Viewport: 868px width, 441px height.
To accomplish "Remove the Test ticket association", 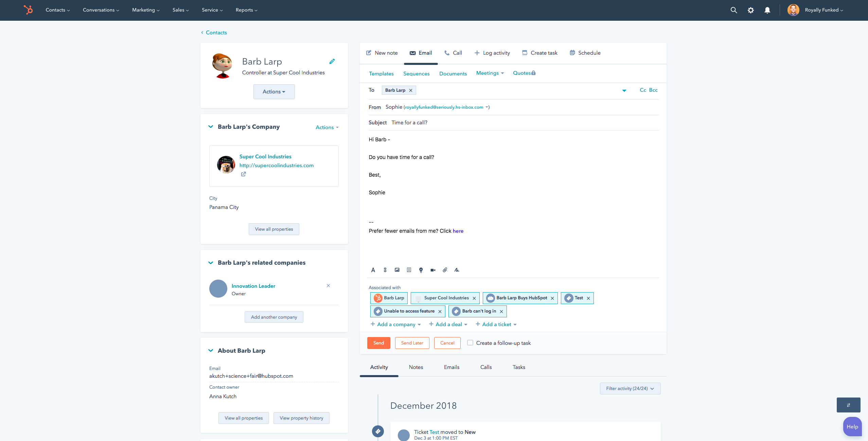I will (x=588, y=298).
